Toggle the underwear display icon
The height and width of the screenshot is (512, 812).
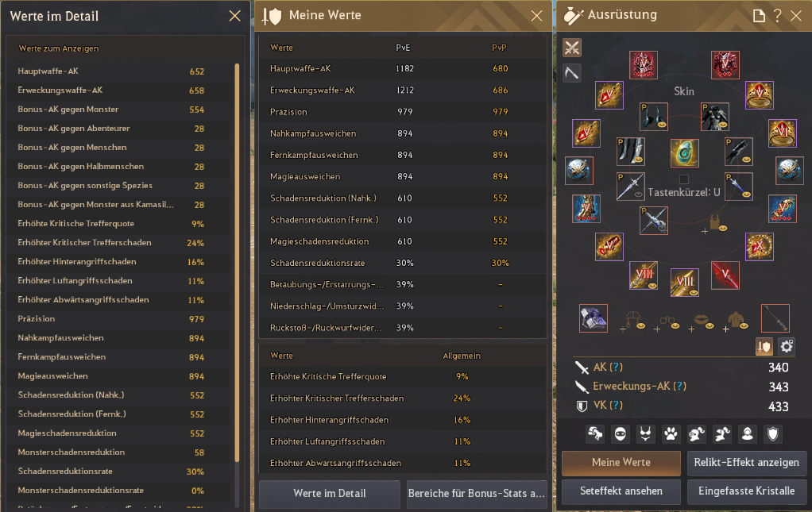646,433
